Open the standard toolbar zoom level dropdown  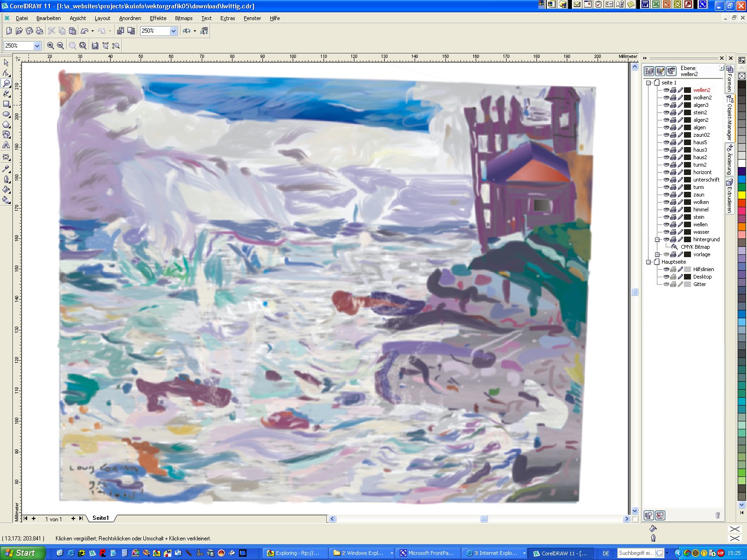coord(174,31)
